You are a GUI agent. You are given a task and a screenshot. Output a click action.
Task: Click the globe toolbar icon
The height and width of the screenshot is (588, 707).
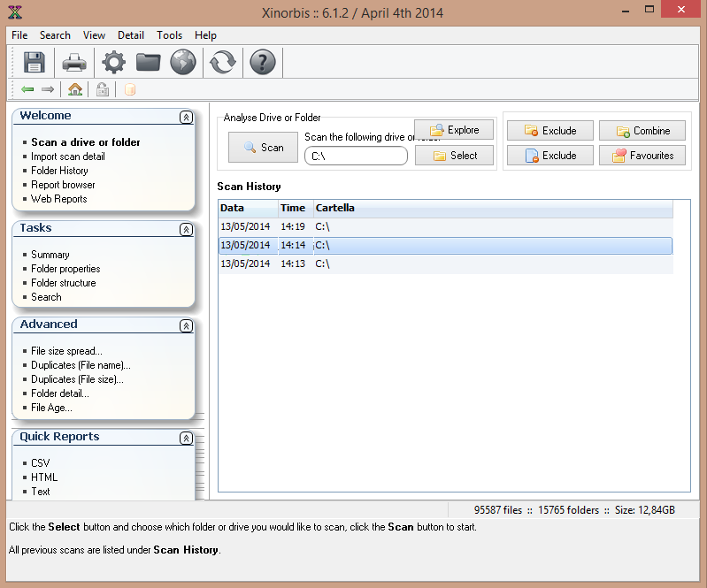pos(183,62)
